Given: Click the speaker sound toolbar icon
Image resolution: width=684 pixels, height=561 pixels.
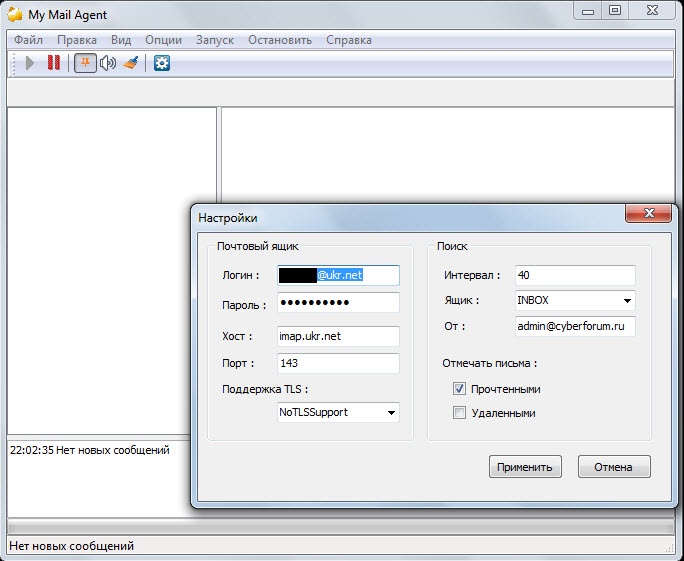Looking at the screenshot, I should pyautogui.click(x=108, y=63).
